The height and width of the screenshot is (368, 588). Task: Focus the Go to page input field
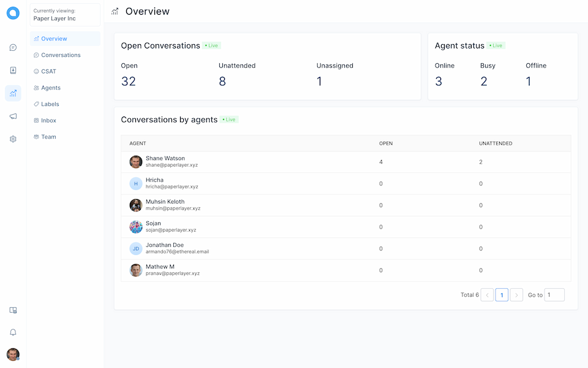[x=554, y=295]
